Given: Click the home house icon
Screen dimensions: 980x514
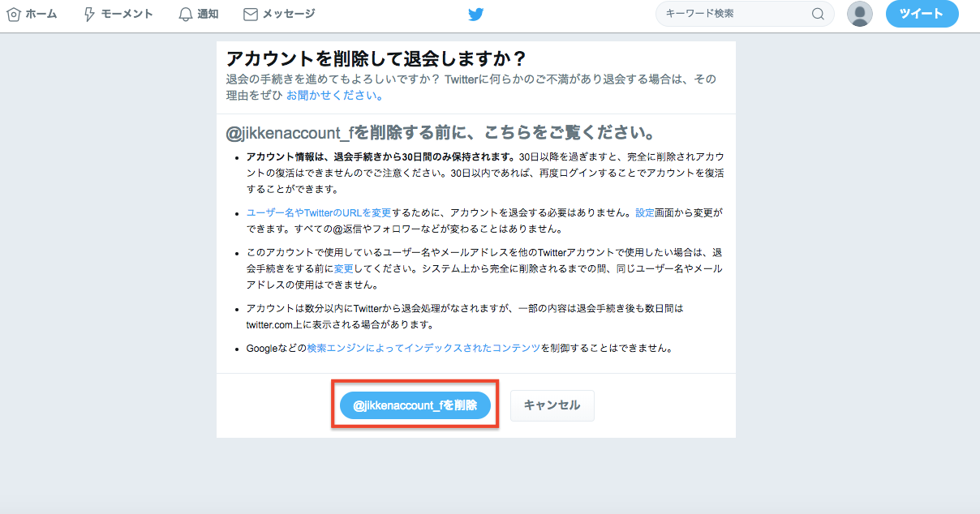Looking at the screenshot, I should (14, 14).
